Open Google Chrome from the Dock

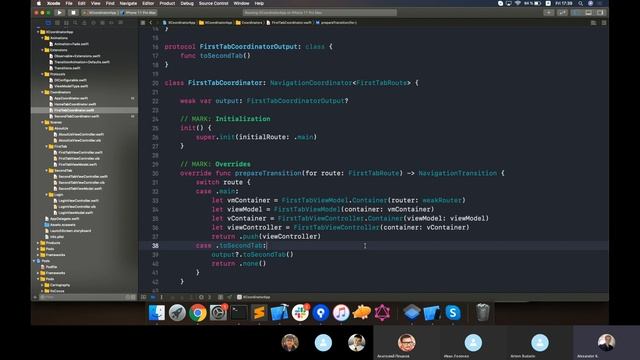tap(198, 313)
